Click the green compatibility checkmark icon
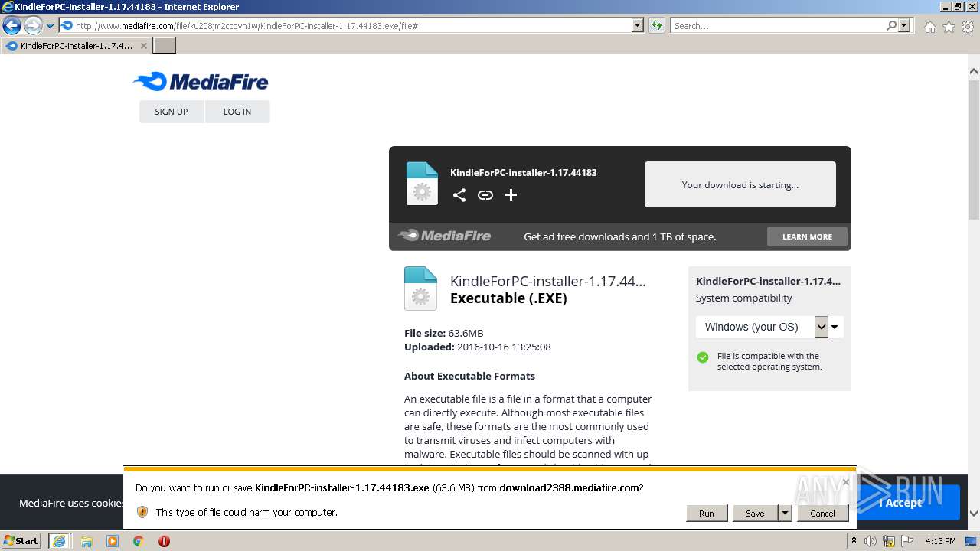This screenshot has width=980, height=551. (703, 357)
